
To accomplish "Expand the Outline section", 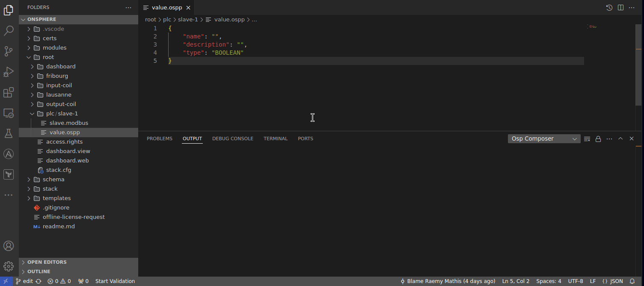I will tap(79, 271).
